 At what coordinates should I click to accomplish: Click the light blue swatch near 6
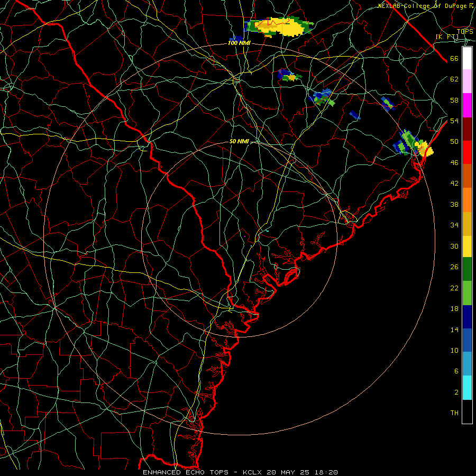467,363
